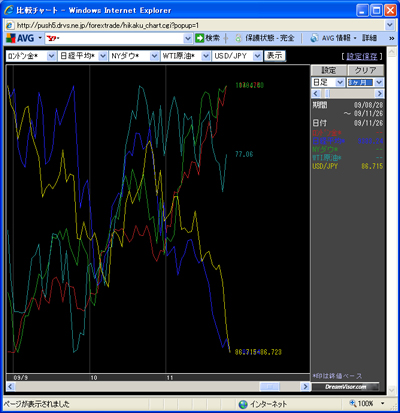Click the 表示 display button
This screenshot has width=400, height=413.
pos(275,56)
